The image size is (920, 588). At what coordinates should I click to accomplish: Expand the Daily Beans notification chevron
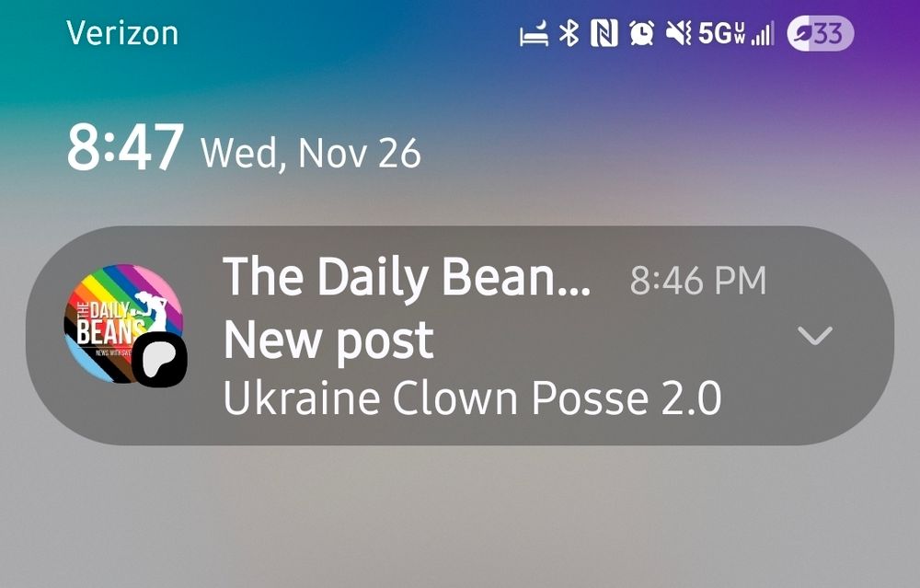tap(815, 335)
